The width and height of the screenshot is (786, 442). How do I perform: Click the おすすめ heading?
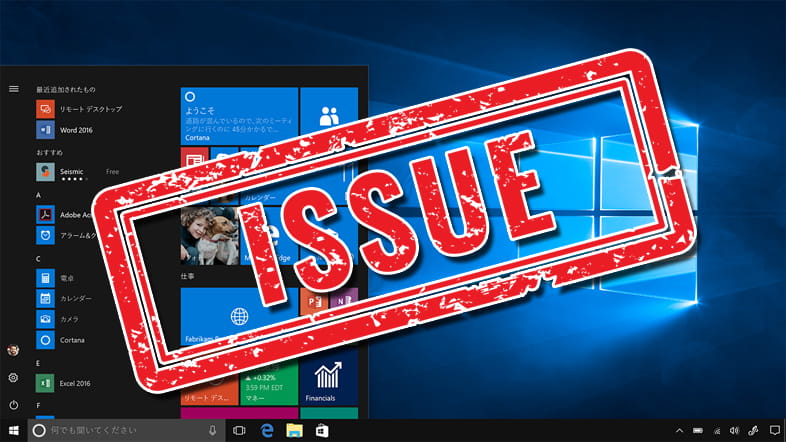(x=49, y=152)
